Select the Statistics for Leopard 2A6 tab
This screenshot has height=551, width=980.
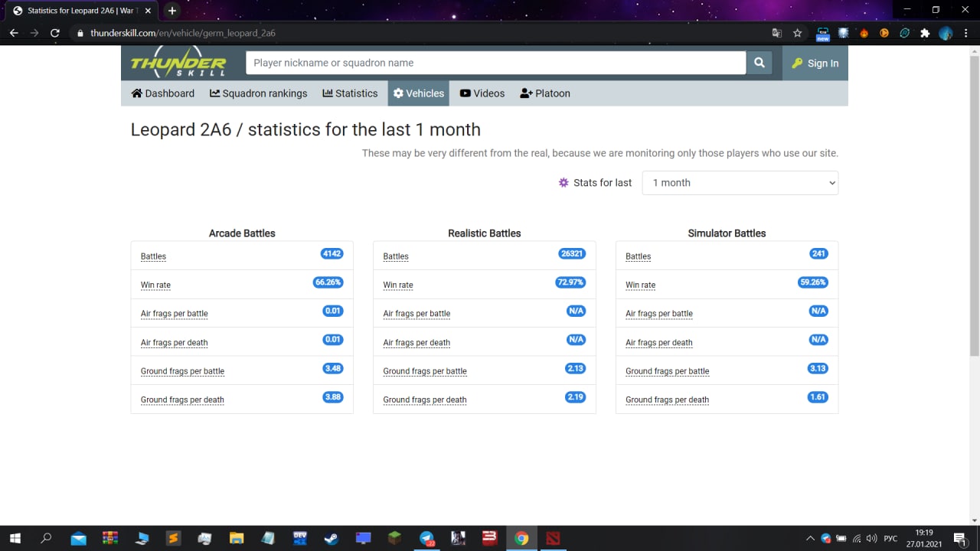pyautogui.click(x=82, y=11)
